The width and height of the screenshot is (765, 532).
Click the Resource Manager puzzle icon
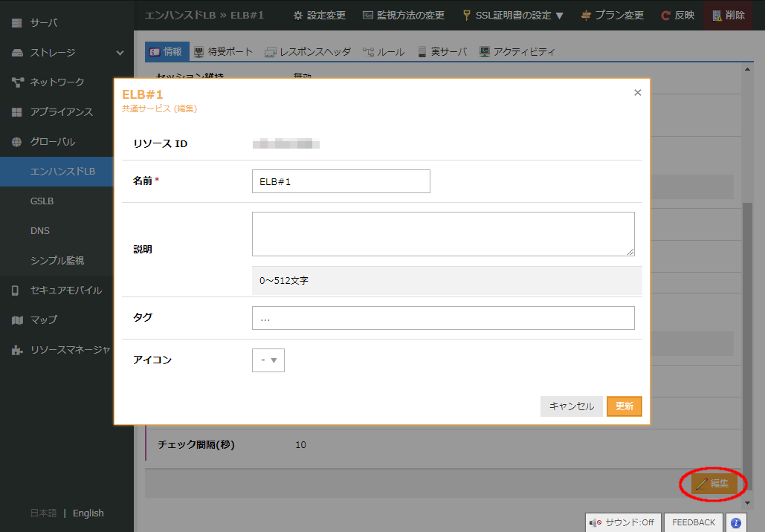tap(17, 350)
